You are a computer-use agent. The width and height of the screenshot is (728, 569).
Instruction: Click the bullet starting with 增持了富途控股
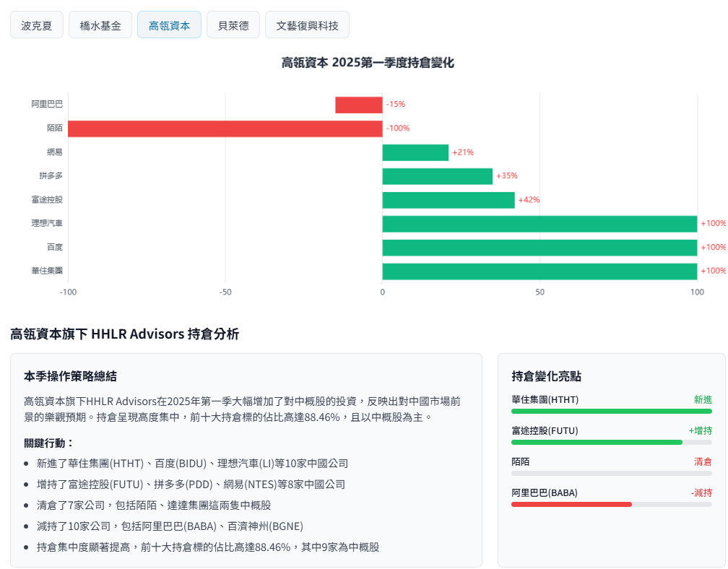click(x=191, y=485)
